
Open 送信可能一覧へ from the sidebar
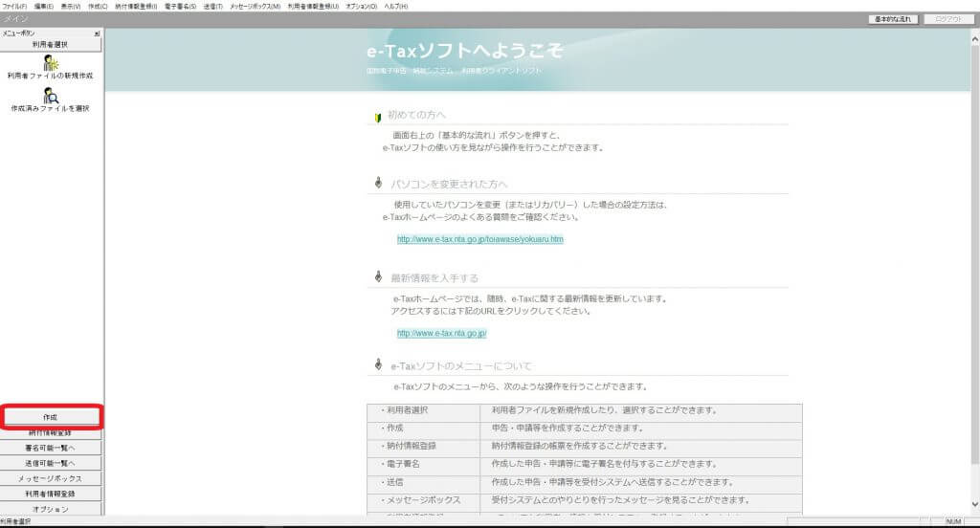pyautogui.click(x=51, y=463)
